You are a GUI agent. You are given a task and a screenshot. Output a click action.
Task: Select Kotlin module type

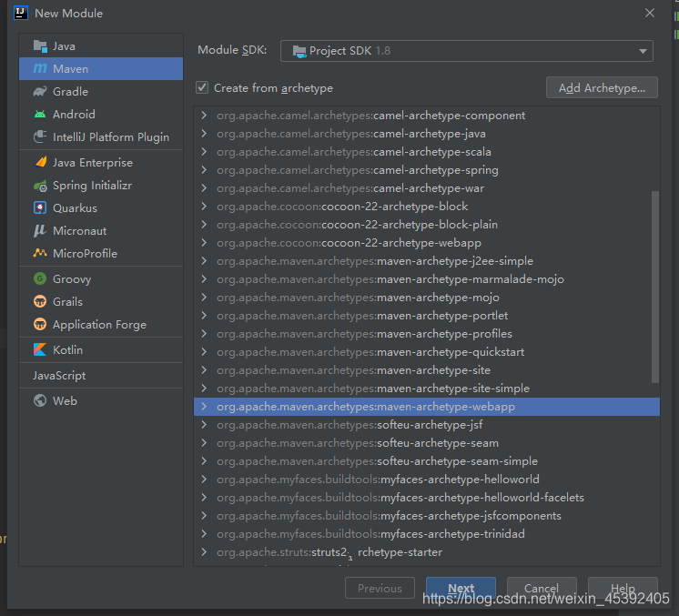[x=101, y=349]
